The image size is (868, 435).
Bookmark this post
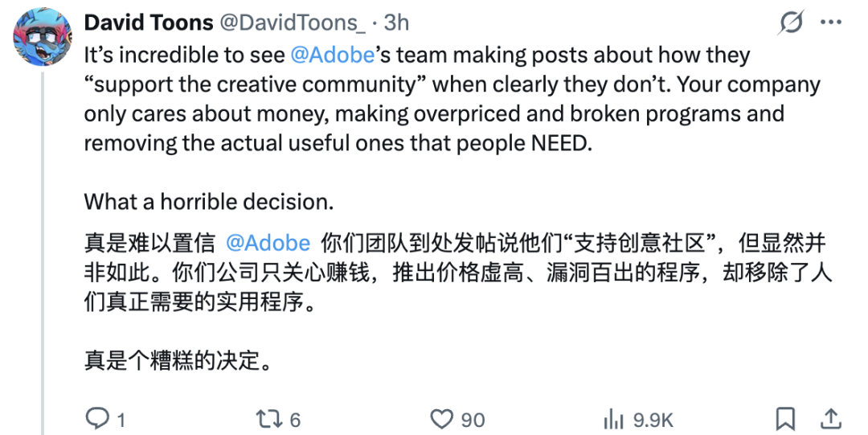785,418
